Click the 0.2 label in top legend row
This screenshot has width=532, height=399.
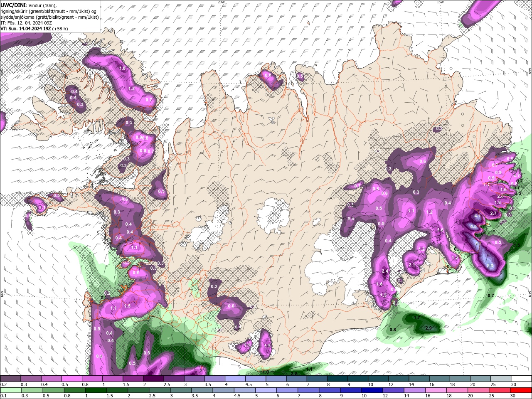pos(3,384)
